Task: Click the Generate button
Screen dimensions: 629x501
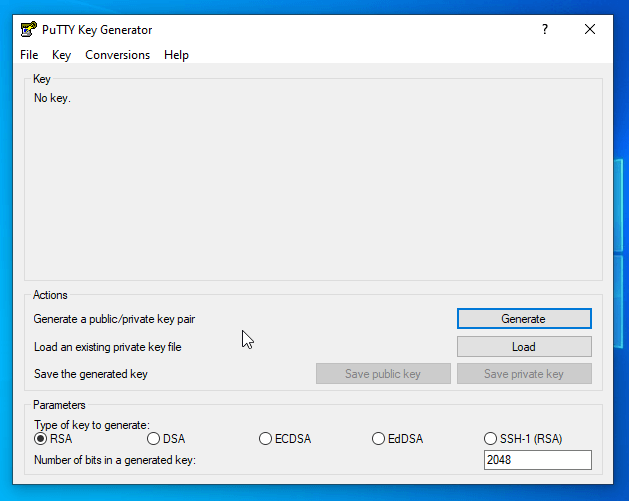Action: point(524,318)
